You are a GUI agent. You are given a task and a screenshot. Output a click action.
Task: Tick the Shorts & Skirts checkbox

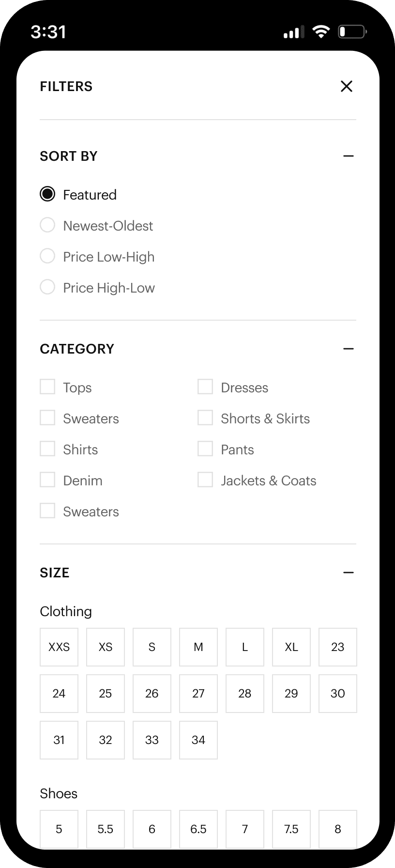[205, 418]
